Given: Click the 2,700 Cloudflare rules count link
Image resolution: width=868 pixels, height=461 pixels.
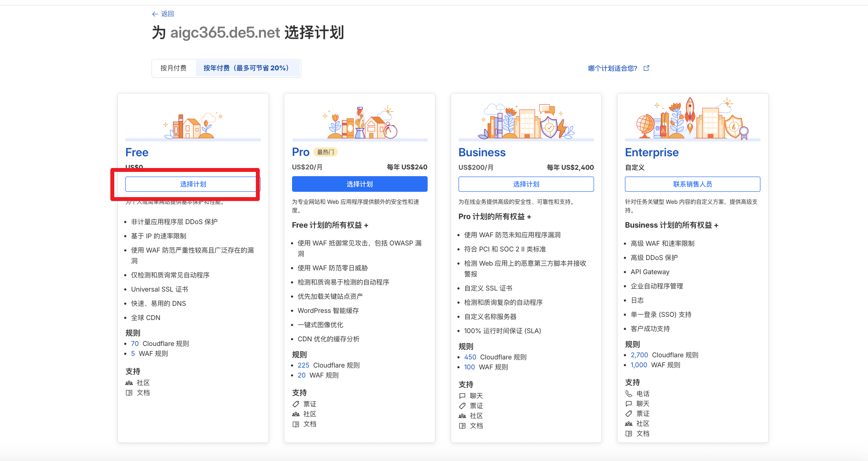Looking at the screenshot, I should tap(639, 355).
